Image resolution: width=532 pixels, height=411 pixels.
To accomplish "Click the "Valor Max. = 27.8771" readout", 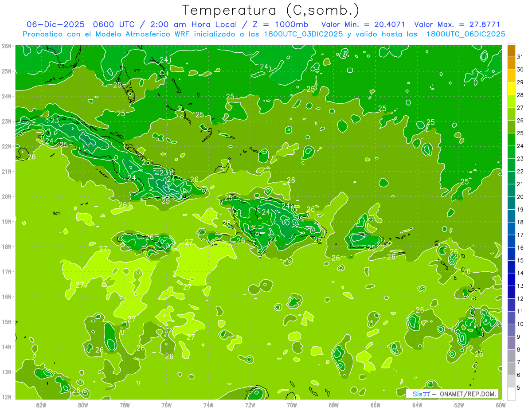I will coord(457,24).
